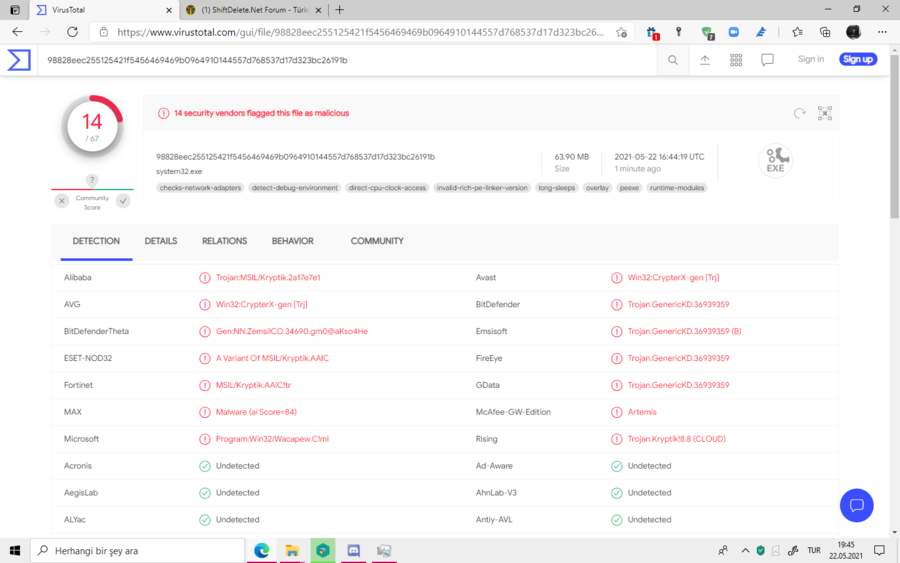The width and height of the screenshot is (900, 563).
Task: Click Alibaba result Trojan:MSIL/Kryptik.2a17e7e1
Action: pyautogui.click(x=268, y=277)
